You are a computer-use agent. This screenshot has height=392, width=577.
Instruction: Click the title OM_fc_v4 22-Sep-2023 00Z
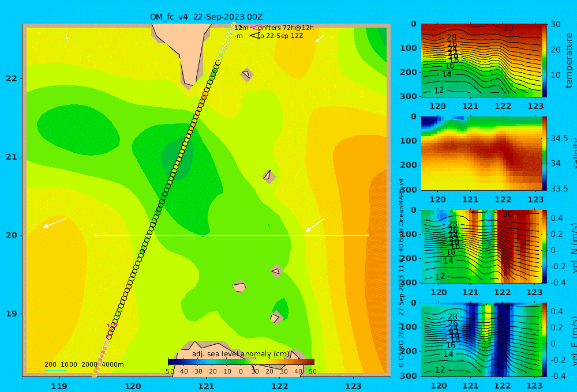click(206, 17)
